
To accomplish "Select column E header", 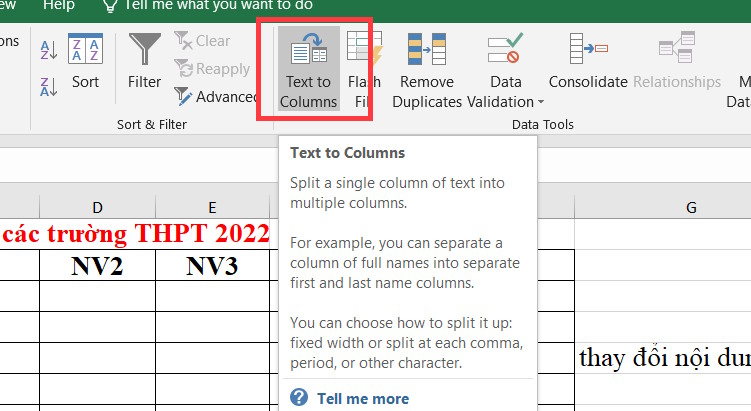I will coord(212,207).
